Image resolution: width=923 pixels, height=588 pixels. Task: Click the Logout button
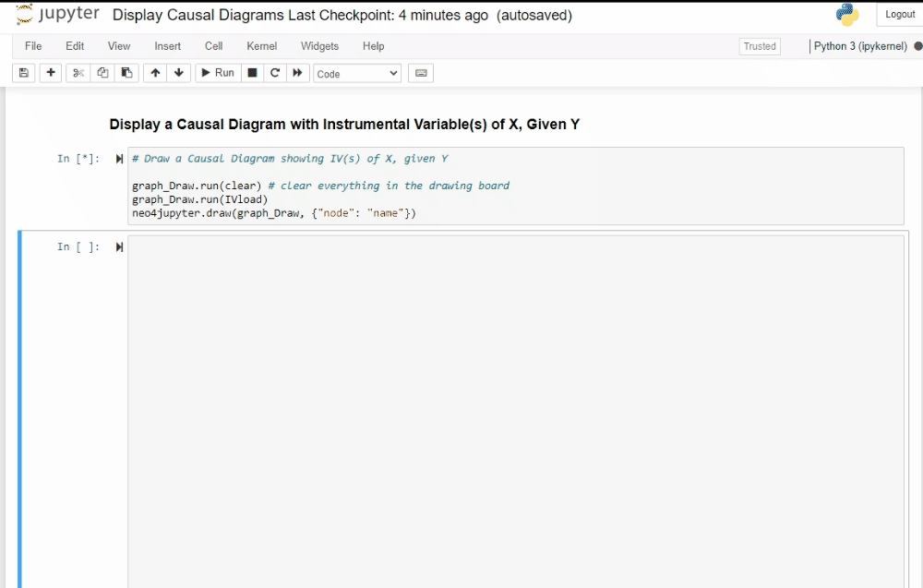899,15
